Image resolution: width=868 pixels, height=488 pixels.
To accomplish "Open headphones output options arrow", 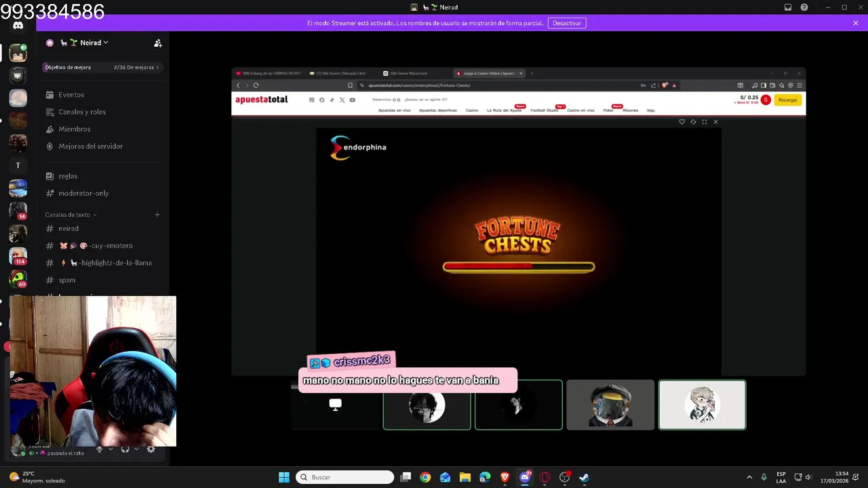I will (x=136, y=449).
